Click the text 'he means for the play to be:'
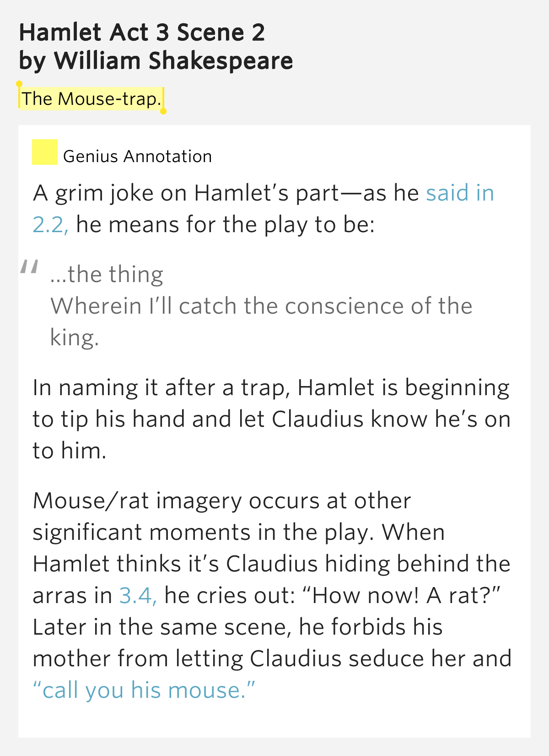The width and height of the screenshot is (549, 756). click(226, 225)
